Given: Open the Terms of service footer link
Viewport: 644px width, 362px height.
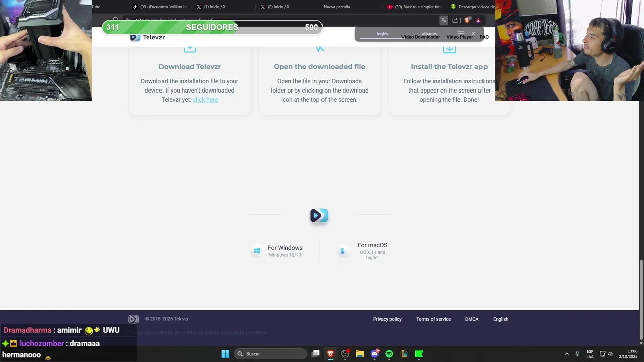Looking at the screenshot, I should pyautogui.click(x=433, y=319).
